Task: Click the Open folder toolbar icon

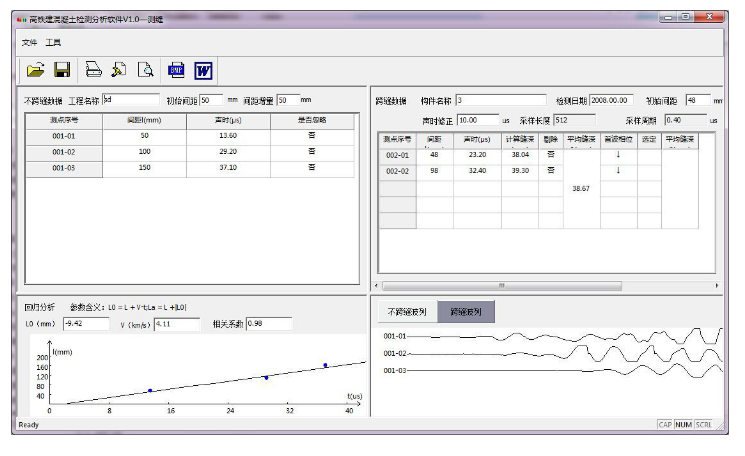Action: [x=36, y=70]
